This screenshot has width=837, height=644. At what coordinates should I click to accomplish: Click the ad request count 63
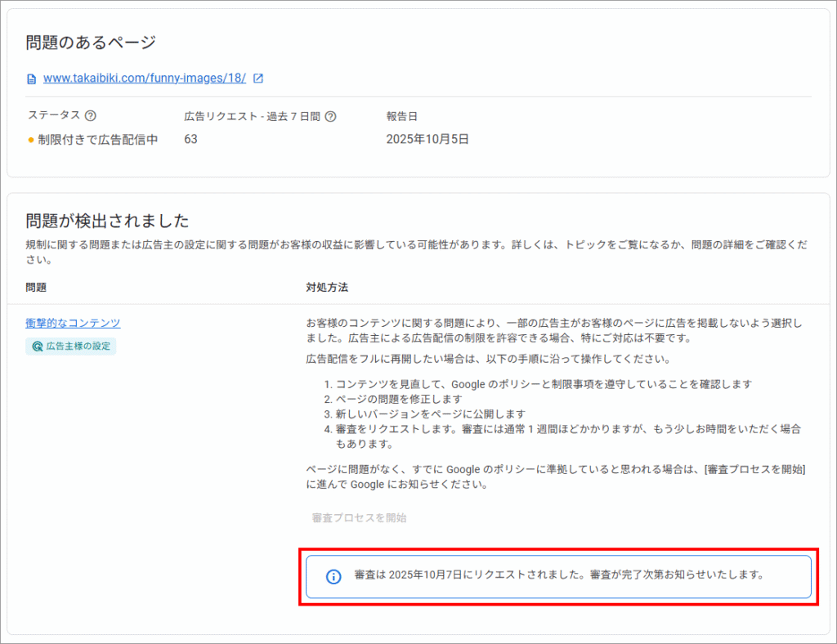click(x=191, y=140)
